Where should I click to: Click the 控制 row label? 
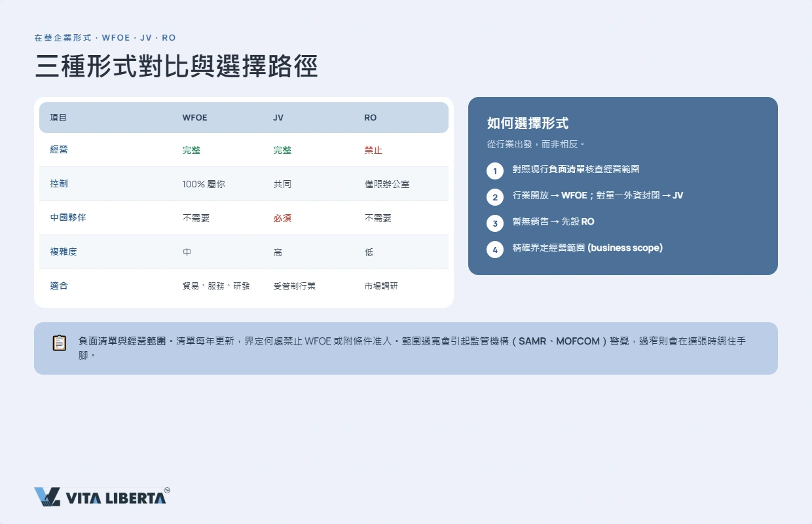point(59,184)
